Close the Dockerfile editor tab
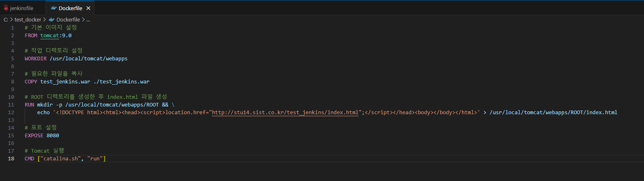Screen dimensions: 644x181 (88, 8)
